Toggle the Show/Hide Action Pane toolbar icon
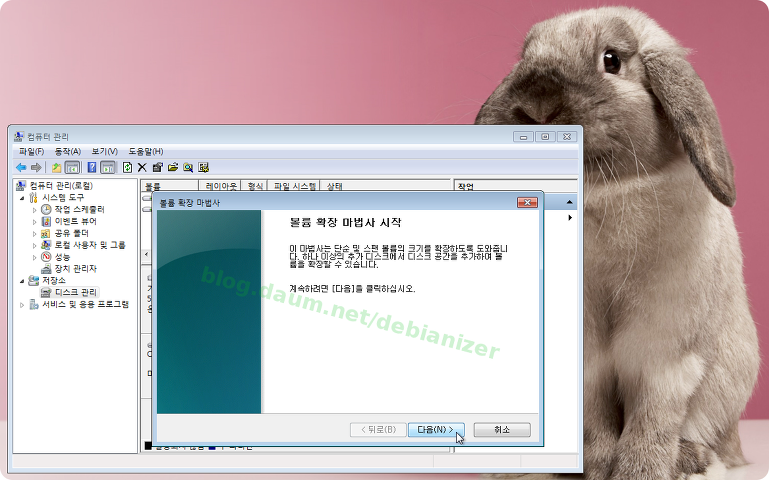This screenshot has height=480, width=769. (107, 168)
